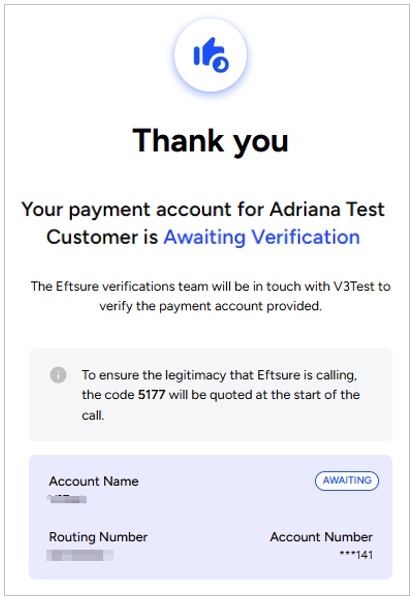Click the Account Number label
This screenshot has width=413, height=597.
(321, 537)
